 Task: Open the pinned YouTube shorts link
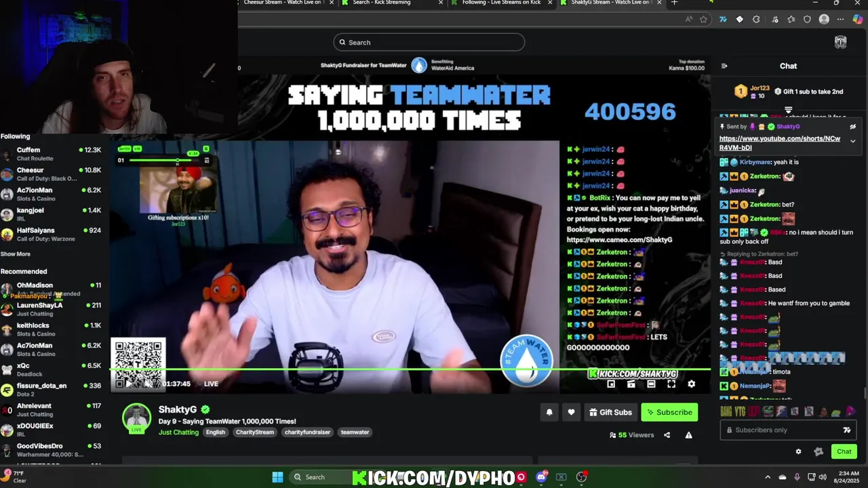click(x=779, y=143)
